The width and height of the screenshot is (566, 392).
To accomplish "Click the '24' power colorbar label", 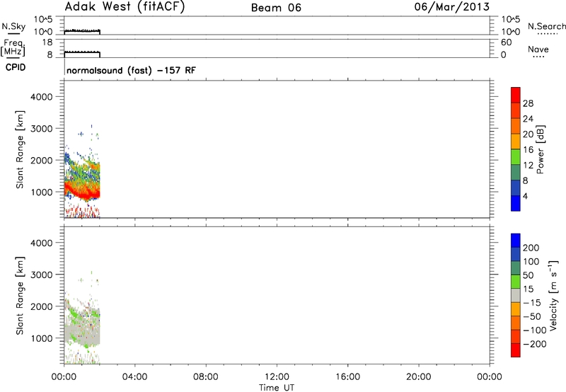I will [x=528, y=119].
